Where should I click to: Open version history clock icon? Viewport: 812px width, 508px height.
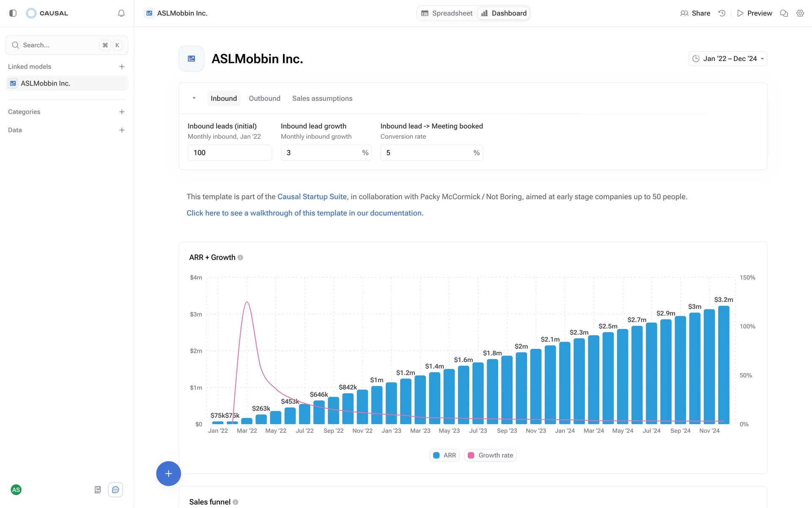(x=722, y=13)
